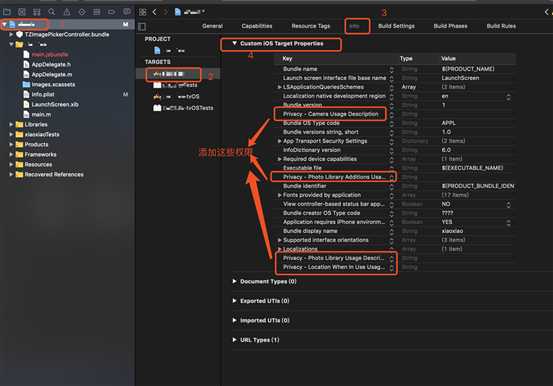Select the Recovered References folder

(54, 174)
